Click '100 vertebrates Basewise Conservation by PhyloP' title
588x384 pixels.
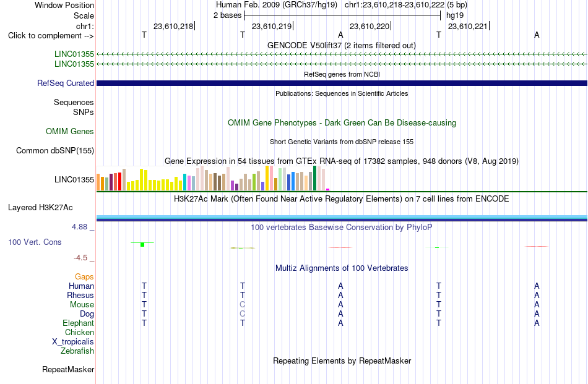pyautogui.click(x=342, y=227)
